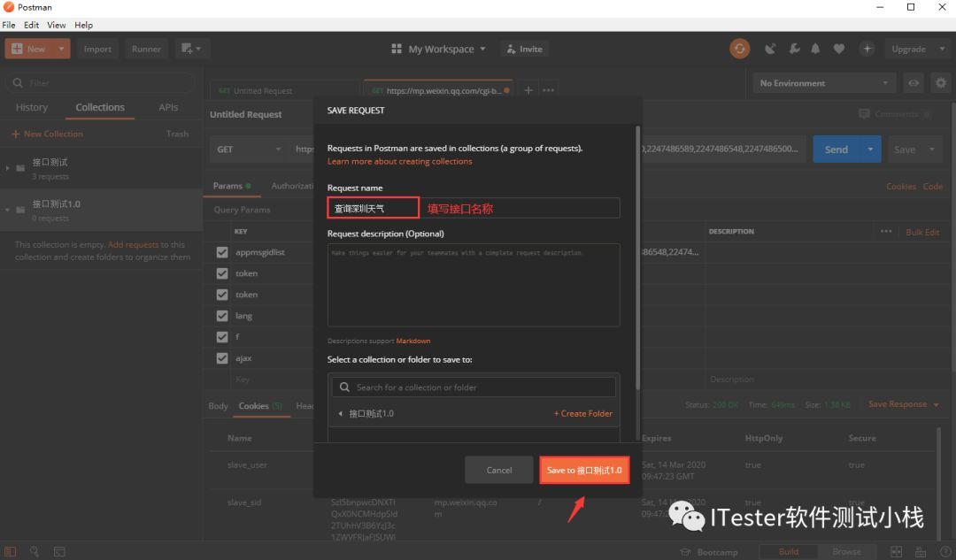Open the File menu
956x560 pixels.
tap(9, 25)
